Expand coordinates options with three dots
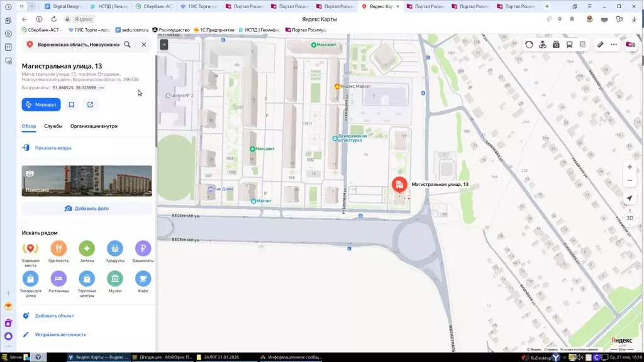Screen dimensions: 644x362 click(x=101, y=88)
